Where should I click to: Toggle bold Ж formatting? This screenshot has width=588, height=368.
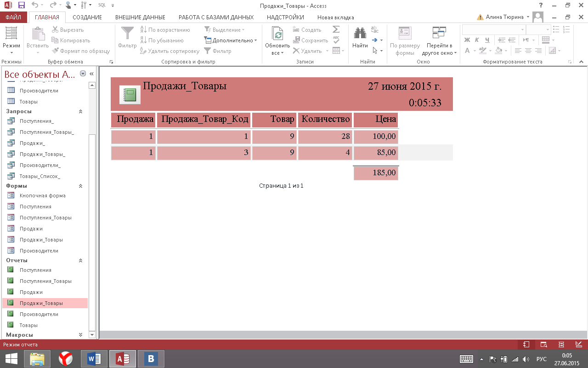click(x=467, y=40)
